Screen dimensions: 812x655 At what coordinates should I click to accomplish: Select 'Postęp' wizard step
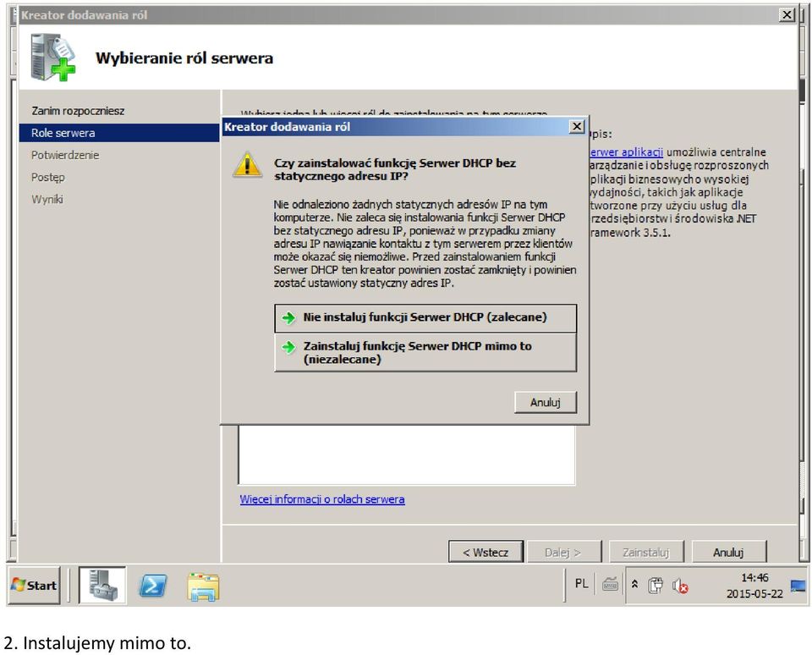point(48,177)
